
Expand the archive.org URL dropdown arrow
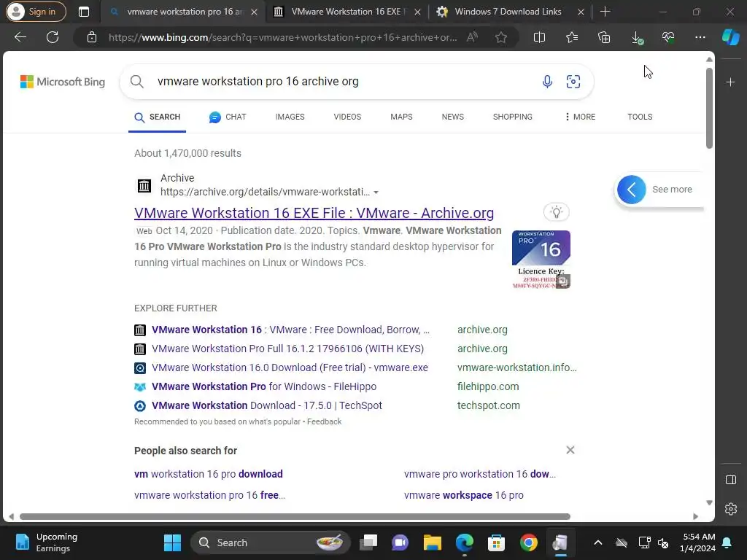(376, 192)
